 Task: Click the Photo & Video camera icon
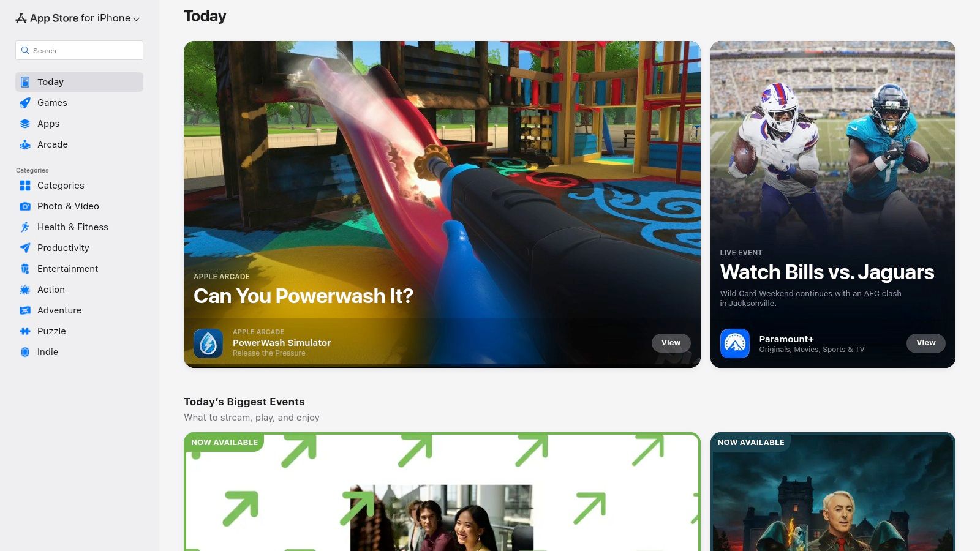(x=25, y=206)
